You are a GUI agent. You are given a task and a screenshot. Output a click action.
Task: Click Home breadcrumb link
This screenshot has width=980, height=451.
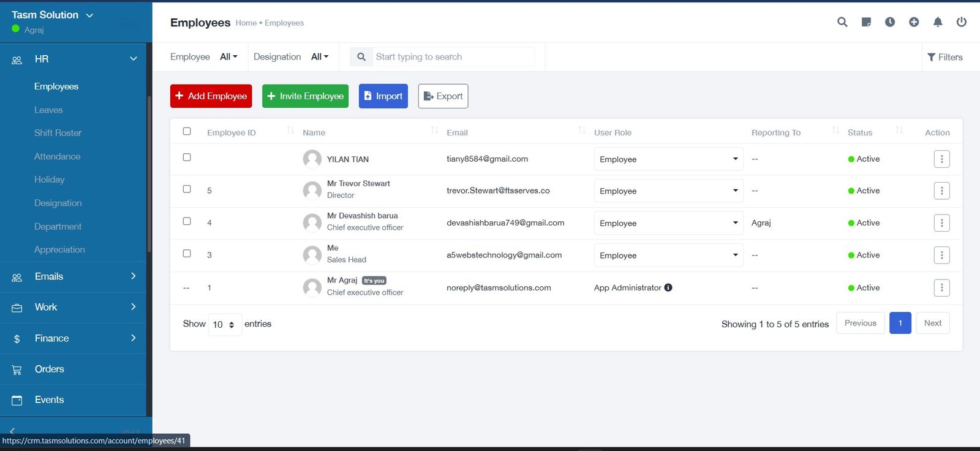pos(246,23)
